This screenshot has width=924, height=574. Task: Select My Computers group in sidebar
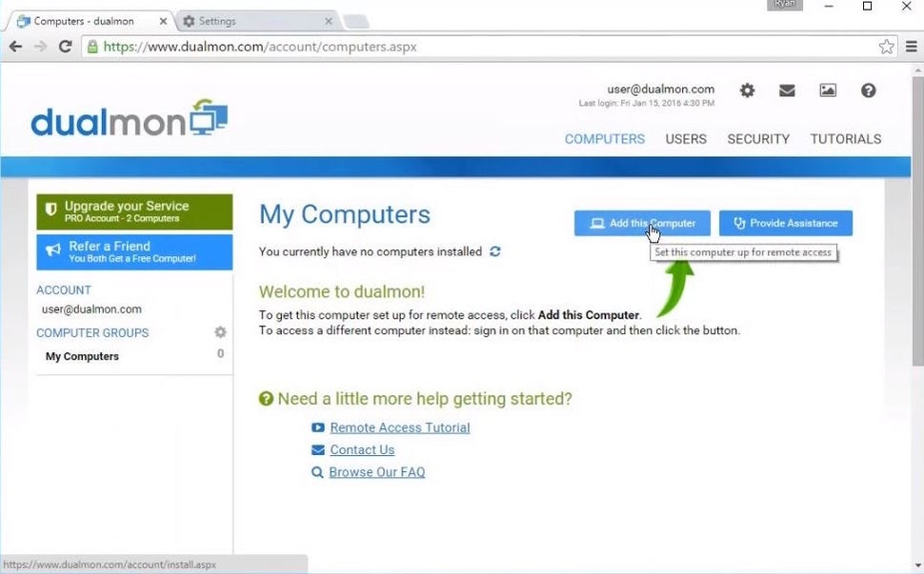pyautogui.click(x=82, y=356)
